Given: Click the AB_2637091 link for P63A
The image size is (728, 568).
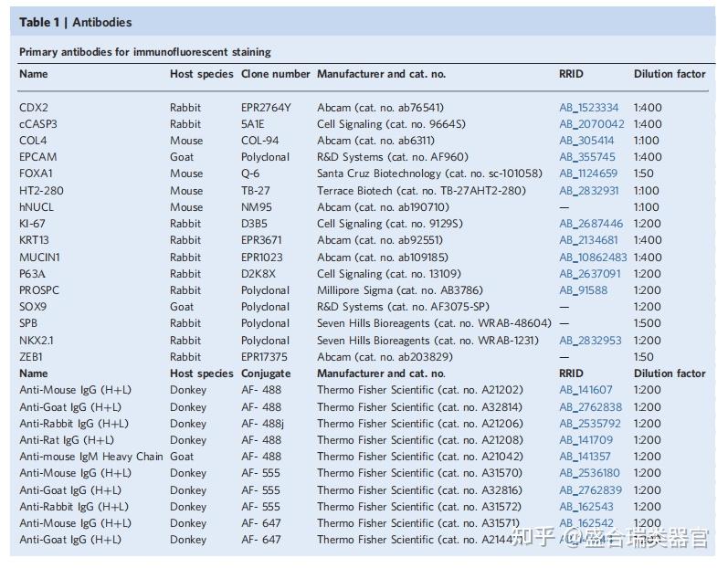Looking at the screenshot, I should coord(590,274).
